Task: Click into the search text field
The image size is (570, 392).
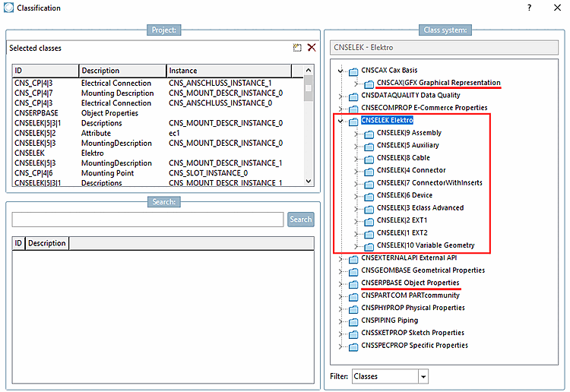Action: click(147, 220)
